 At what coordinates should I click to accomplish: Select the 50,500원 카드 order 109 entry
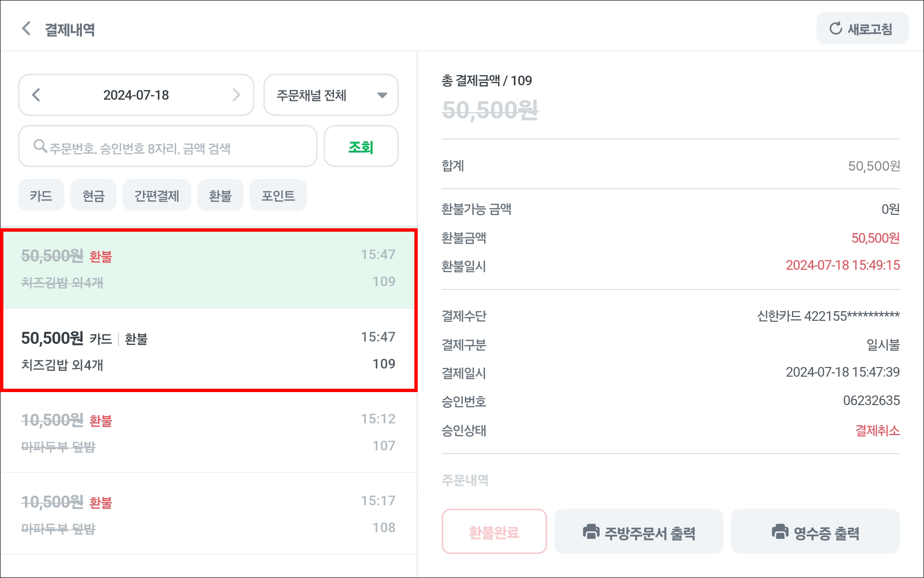(208, 349)
